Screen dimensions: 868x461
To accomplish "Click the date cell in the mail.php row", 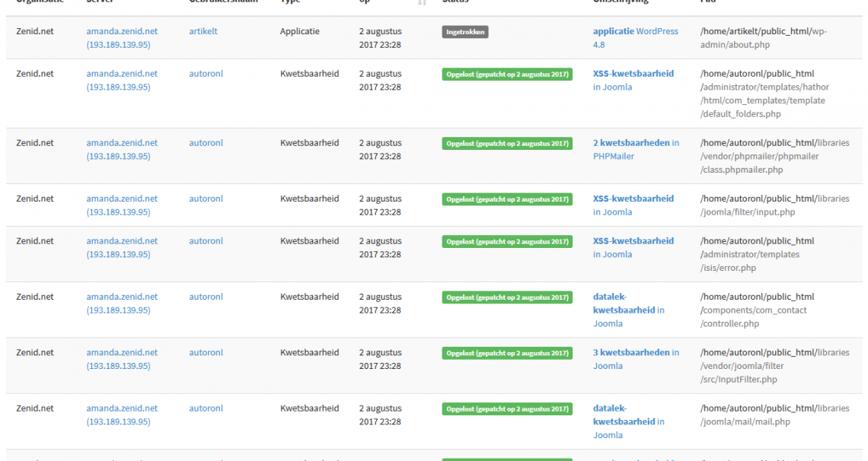I will point(380,415).
